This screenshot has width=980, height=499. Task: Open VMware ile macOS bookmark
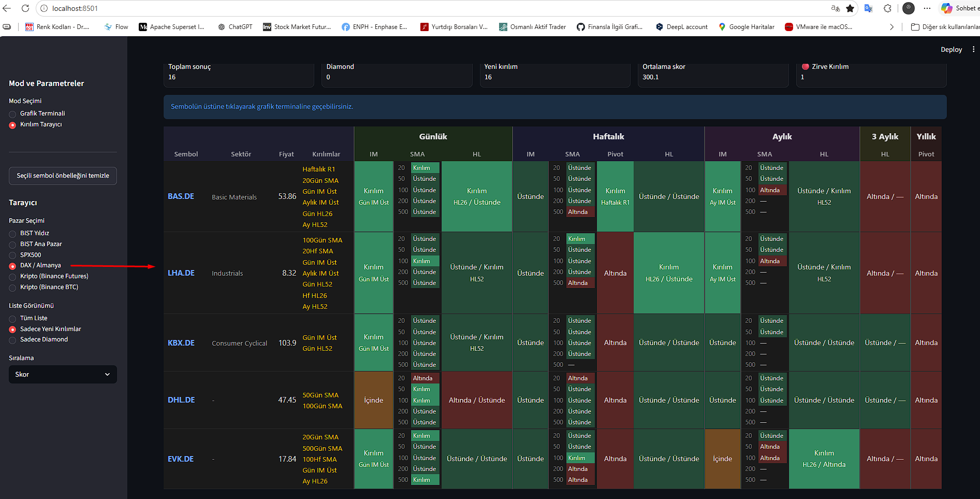point(818,27)
